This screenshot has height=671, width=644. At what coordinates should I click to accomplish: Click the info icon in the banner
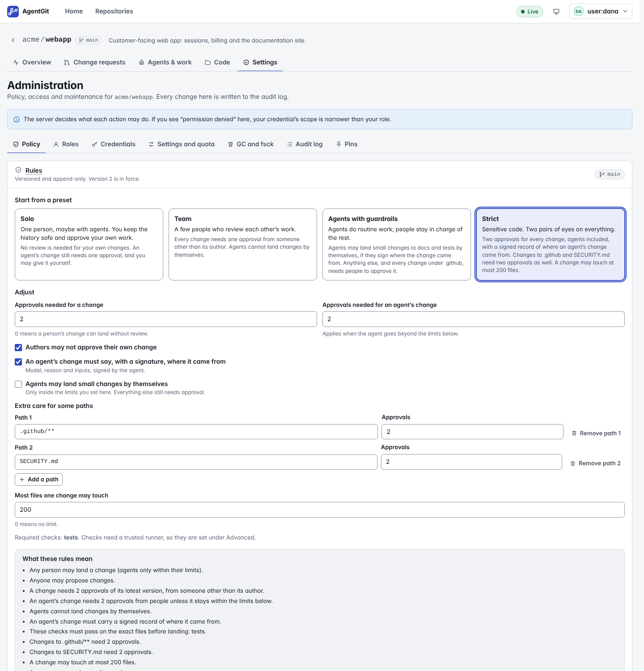click(x=17, y=119)
